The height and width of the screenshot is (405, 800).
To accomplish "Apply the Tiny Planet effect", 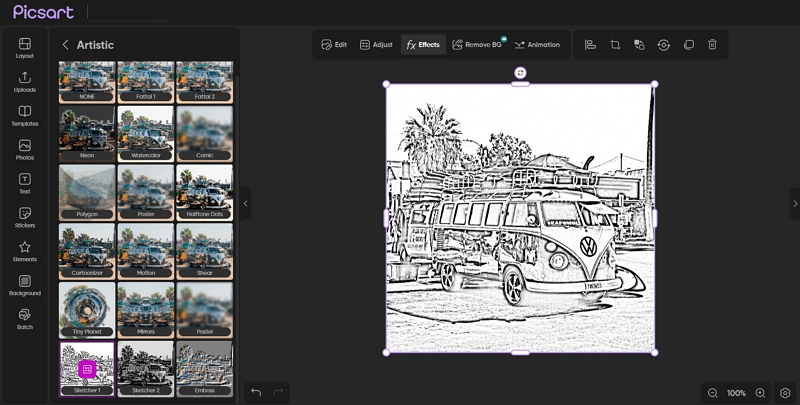I will pyautogui.click(x=87, y=310).
